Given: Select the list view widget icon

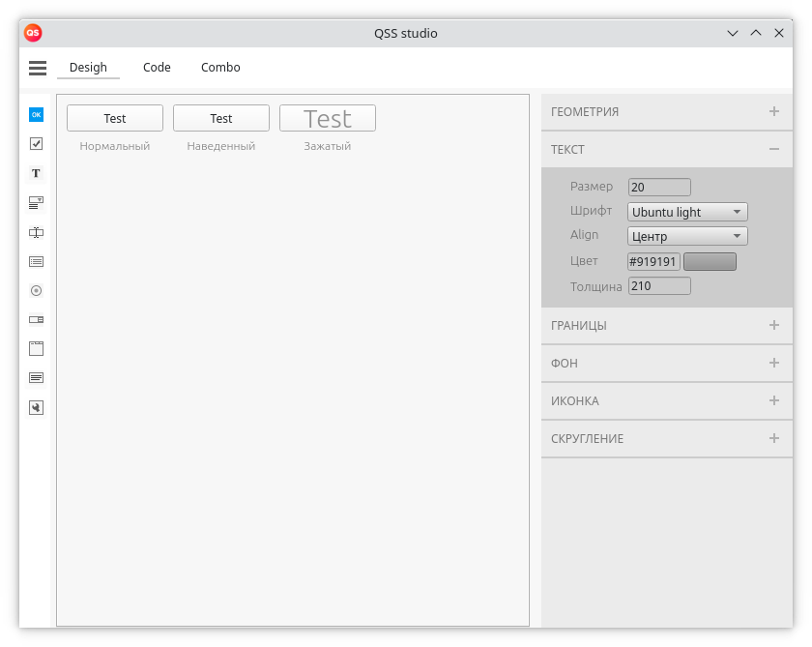Looking at the screenshot, I should 35,261.
